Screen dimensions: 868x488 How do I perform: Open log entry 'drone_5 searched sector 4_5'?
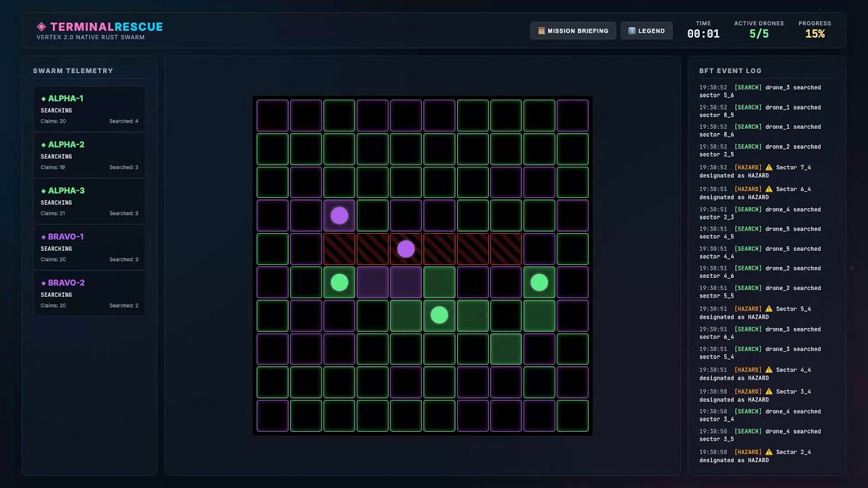(760, 233)
